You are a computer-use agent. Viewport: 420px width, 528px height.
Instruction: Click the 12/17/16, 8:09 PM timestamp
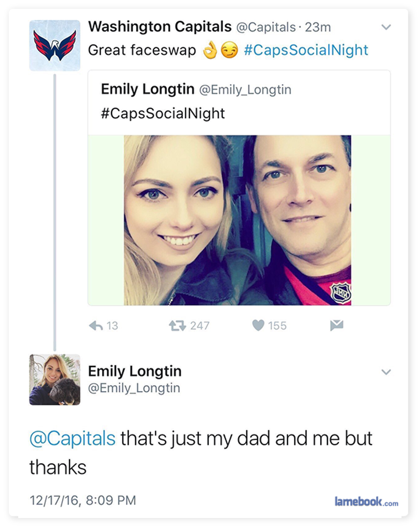(x=83, y=500)
